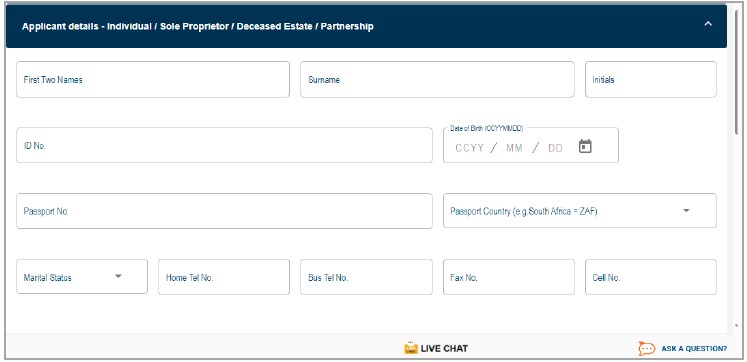Screen dimensions: 747x362
Task: Click the LIVE CHAT text button
Action: point(444,349)
